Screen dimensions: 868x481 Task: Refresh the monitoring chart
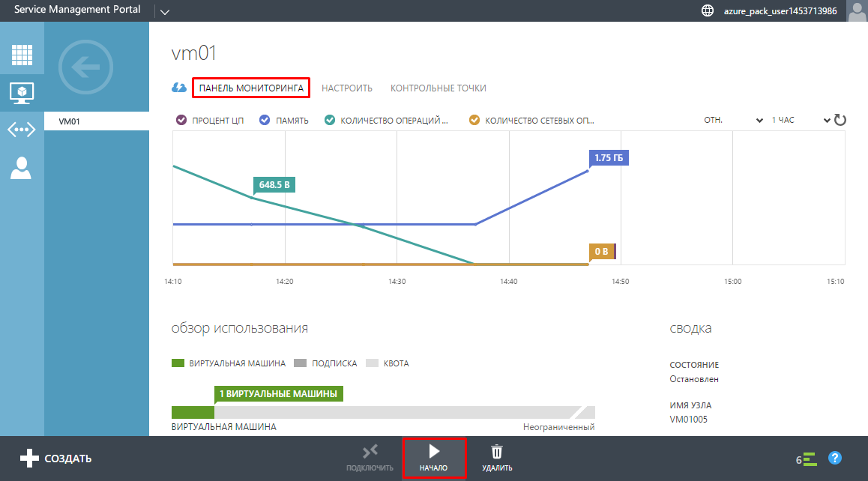pos(840,120)
